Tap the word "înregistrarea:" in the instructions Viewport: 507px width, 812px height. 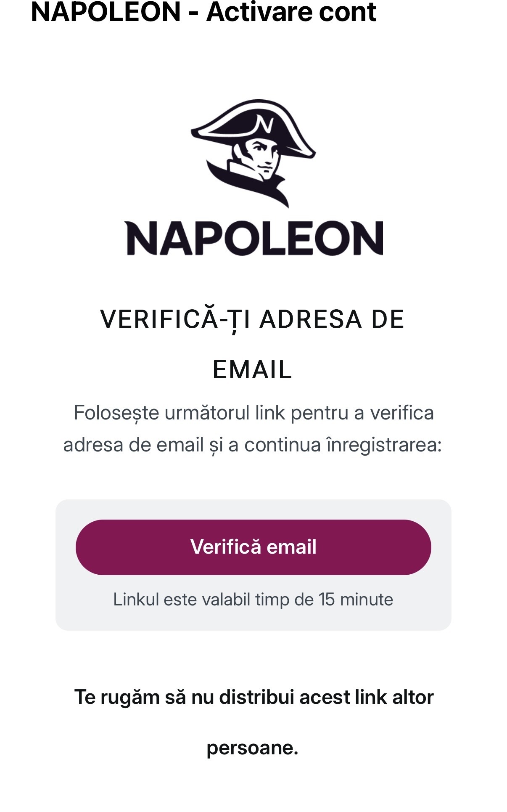(x=384, y=445)
